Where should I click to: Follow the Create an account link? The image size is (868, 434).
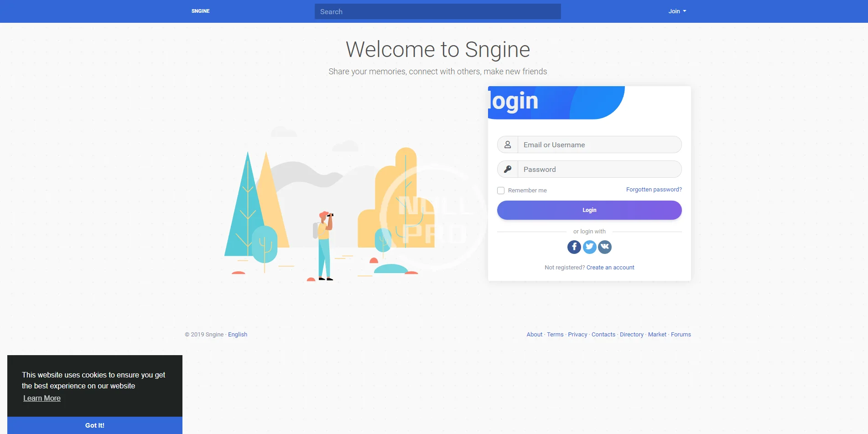pos(610,268)
